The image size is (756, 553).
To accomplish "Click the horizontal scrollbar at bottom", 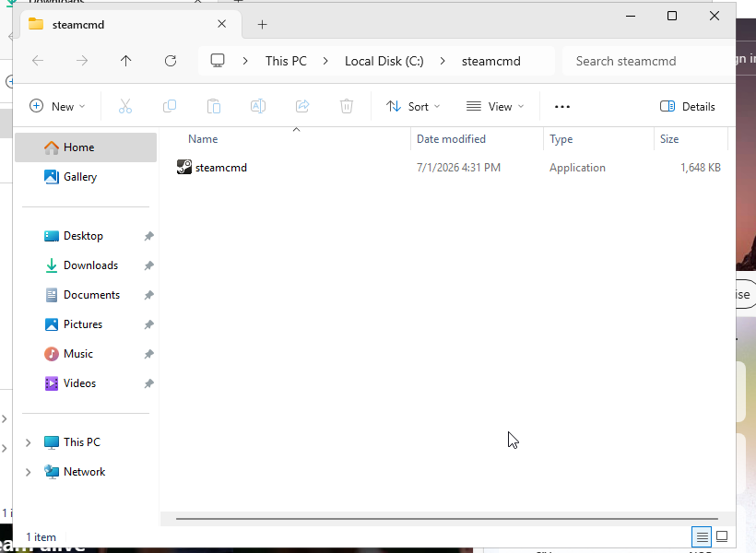I will pos(446,519).
